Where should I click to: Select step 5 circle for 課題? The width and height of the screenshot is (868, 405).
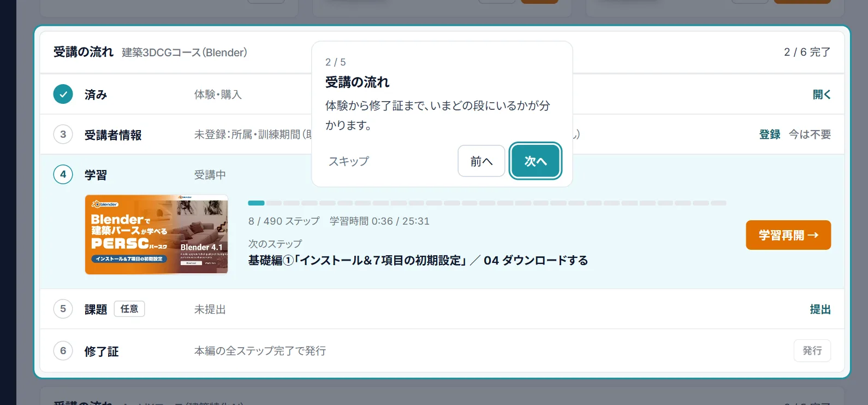(x=63, y=309)
